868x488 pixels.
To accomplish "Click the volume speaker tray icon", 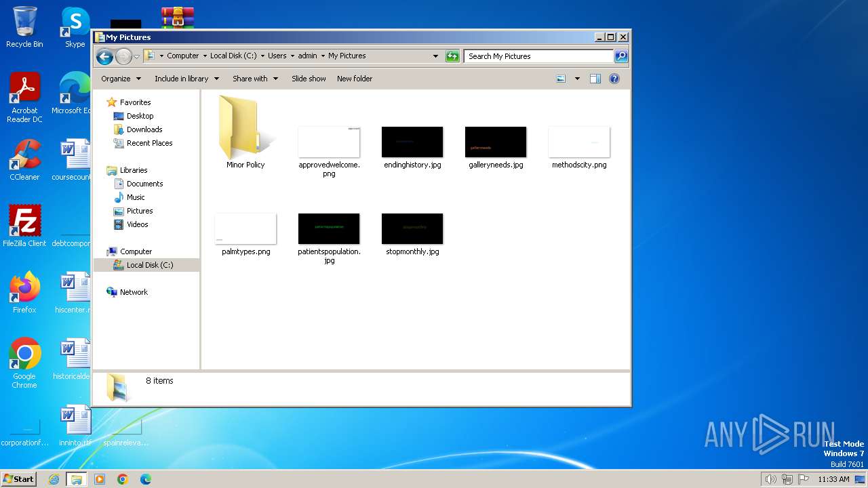I will click(x=770, y=479).
